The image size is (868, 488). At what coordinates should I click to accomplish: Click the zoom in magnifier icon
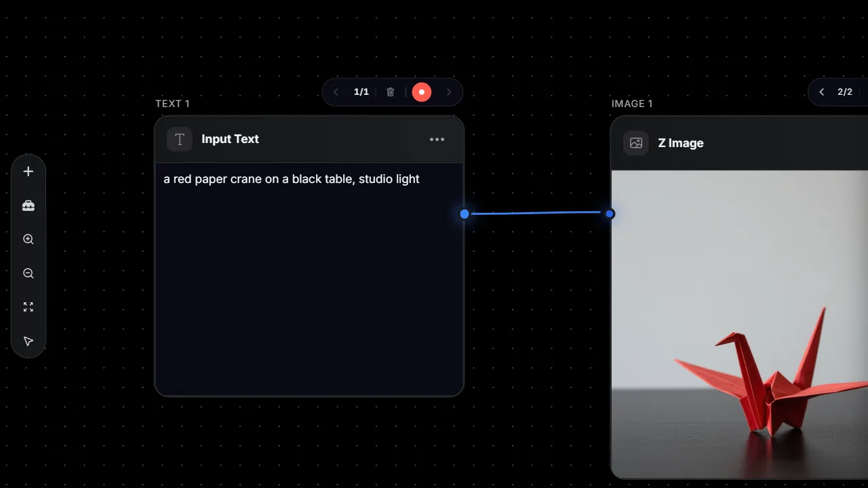pos(28,239)
